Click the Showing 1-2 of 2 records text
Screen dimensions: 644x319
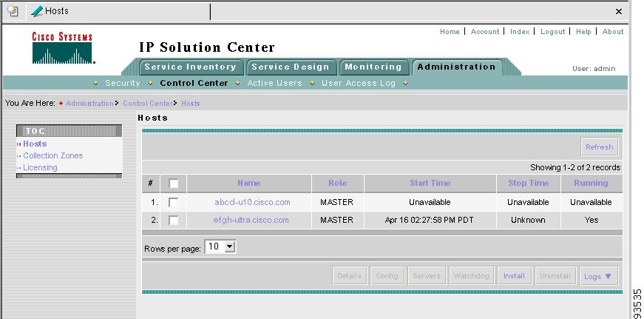coord(575,168)
